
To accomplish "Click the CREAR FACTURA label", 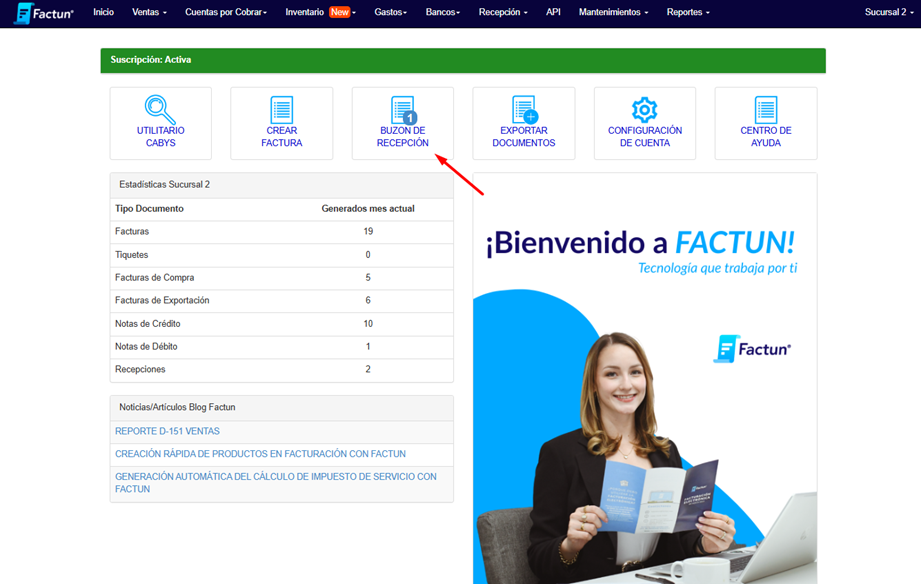I will (x=282, y=136).
